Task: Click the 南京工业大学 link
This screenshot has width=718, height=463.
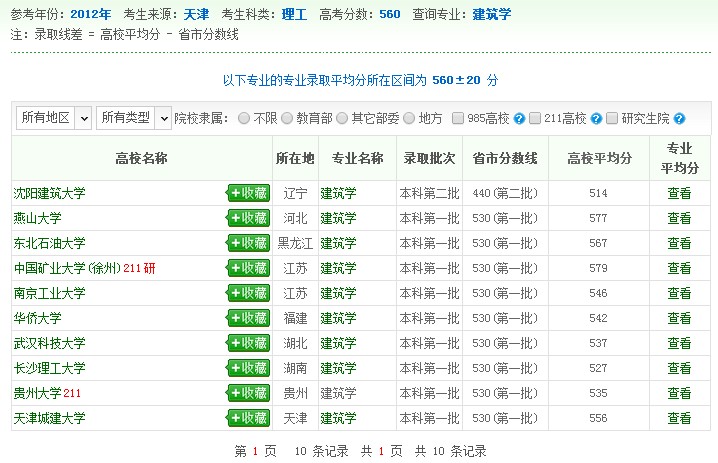Action: [49, 293]
